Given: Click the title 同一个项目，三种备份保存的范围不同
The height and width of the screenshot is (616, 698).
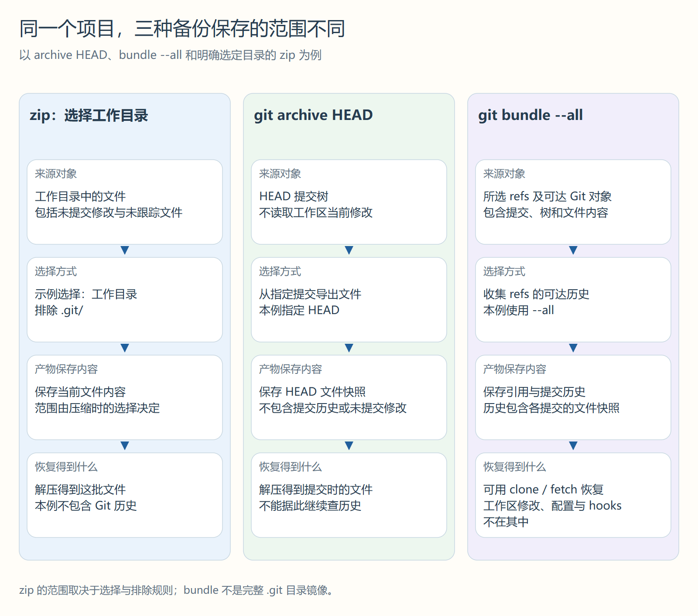Looking at the screenshot, I should 182,29.
